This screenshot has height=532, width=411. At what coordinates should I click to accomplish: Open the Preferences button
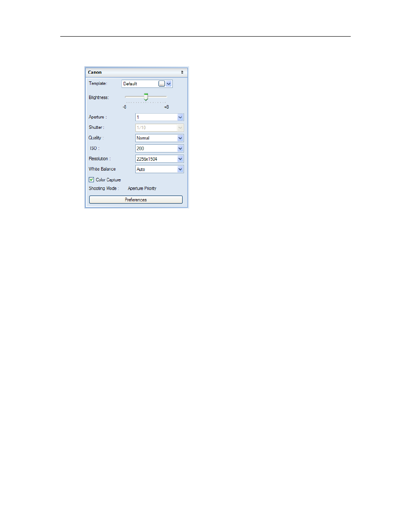(x=136, y=200)
